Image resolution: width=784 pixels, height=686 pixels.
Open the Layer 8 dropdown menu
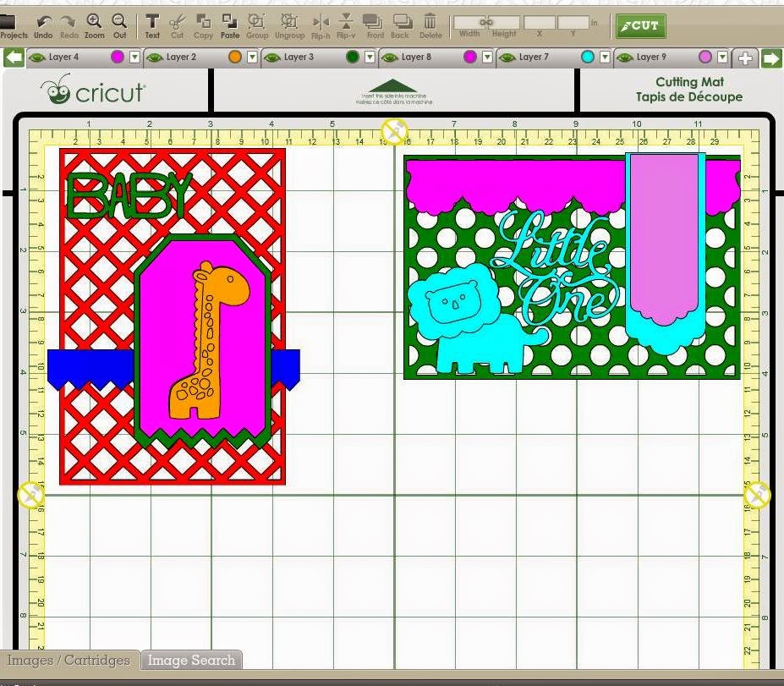pos(487,57)
